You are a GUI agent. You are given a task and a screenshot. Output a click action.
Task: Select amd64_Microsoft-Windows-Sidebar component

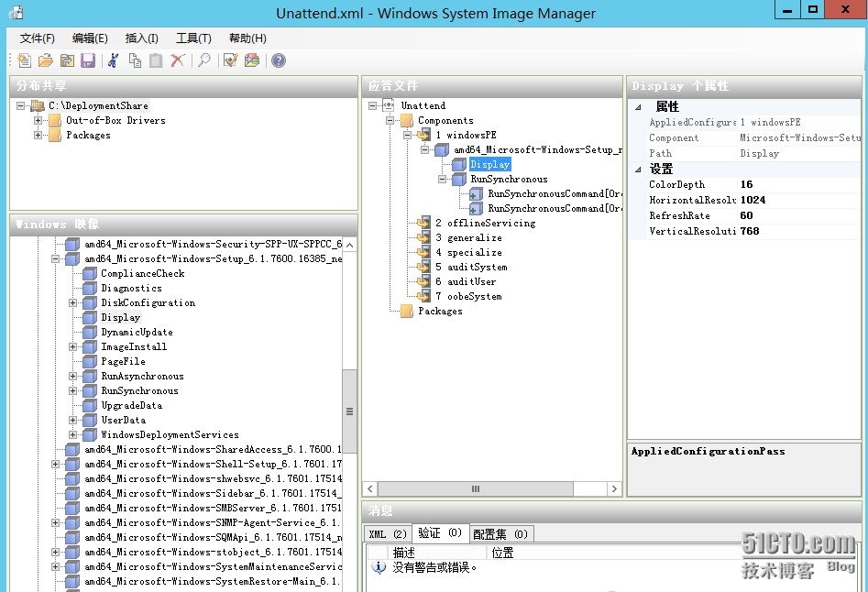(x=213, y=494)
